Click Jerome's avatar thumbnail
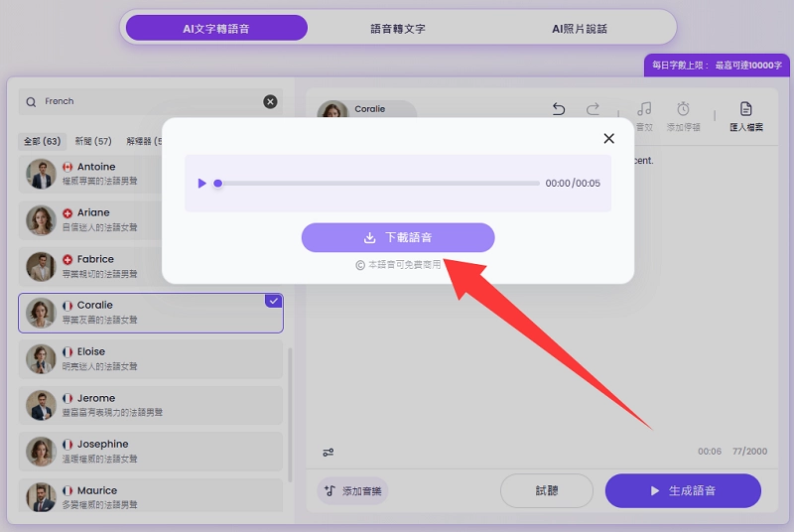 click(x=41, y=405)
